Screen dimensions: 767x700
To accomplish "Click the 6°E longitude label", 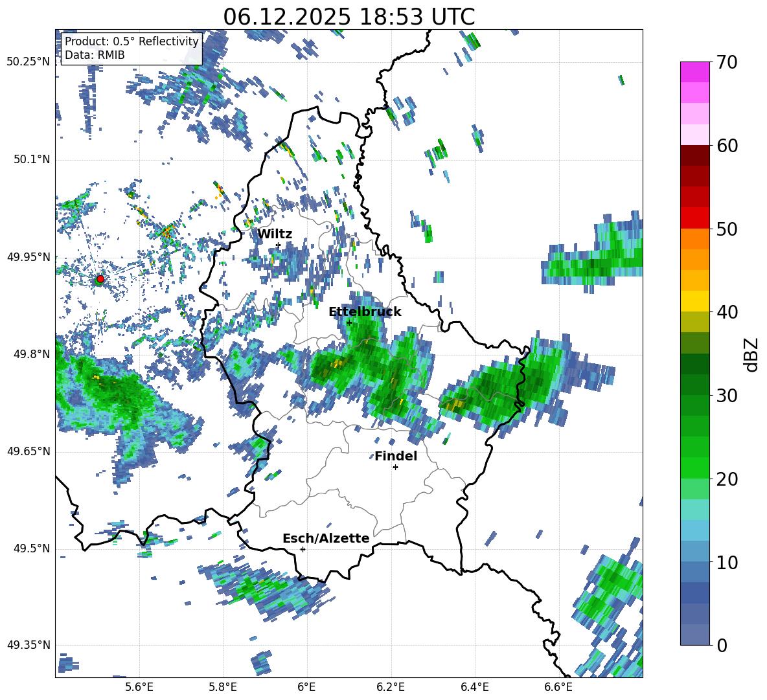I will [306, 687].
